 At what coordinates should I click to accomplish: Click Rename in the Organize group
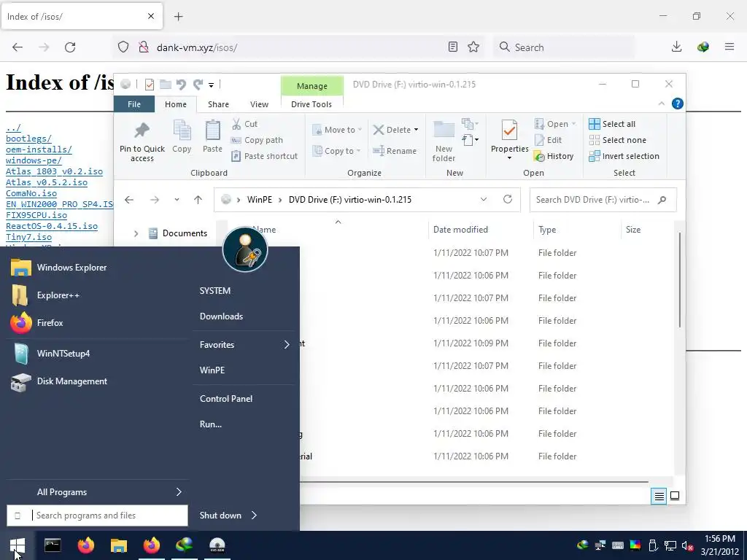click(x=395, y=150)
